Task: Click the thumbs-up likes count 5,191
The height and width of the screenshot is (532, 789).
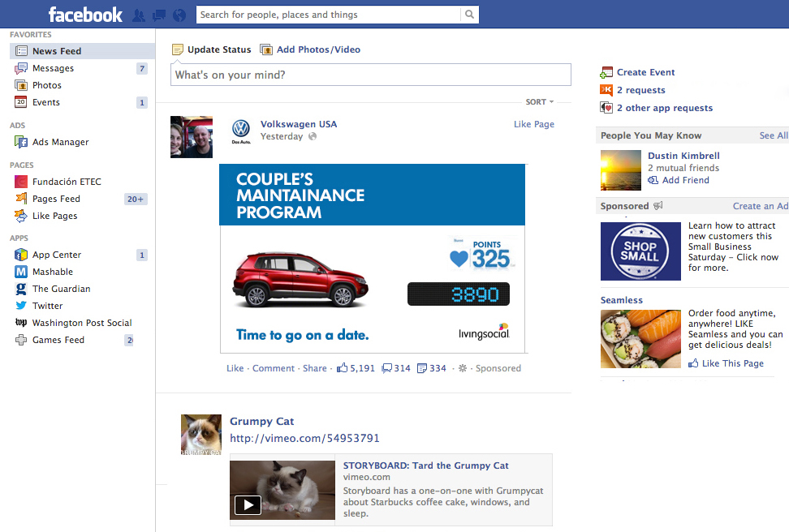Action: (x=356, y=368)
